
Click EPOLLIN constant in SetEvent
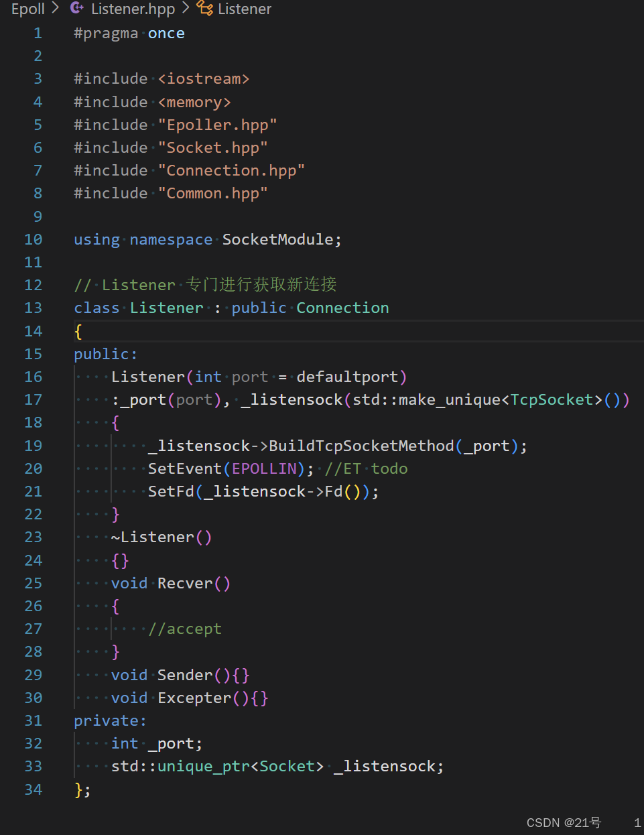pos(263,468)
